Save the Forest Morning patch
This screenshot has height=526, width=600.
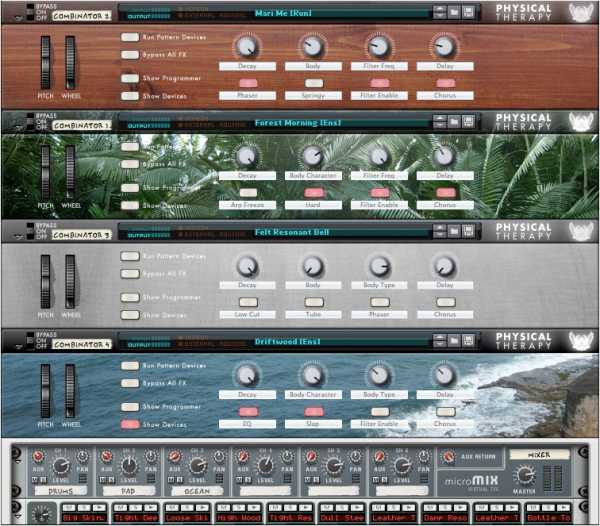coord(468,122)
